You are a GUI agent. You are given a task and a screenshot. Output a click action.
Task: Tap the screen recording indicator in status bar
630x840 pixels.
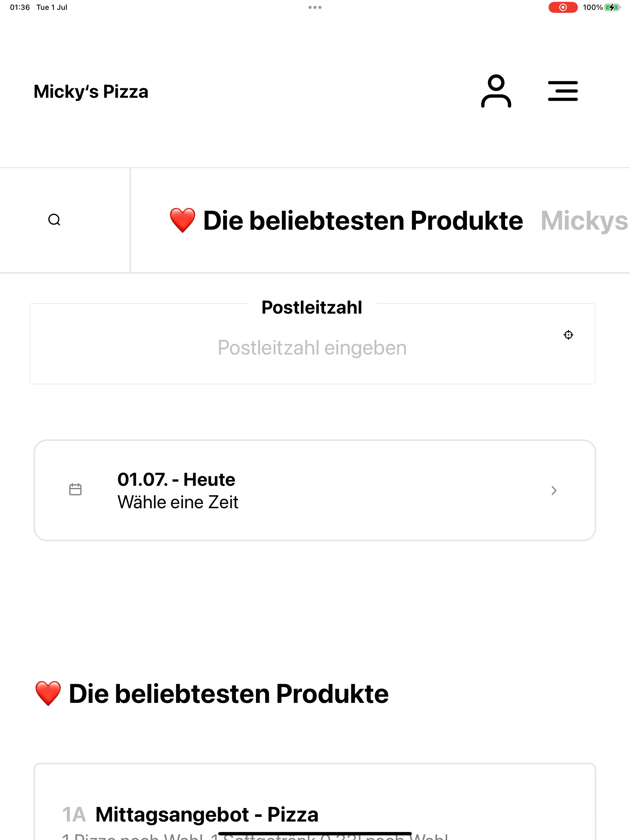click(563, 7)
